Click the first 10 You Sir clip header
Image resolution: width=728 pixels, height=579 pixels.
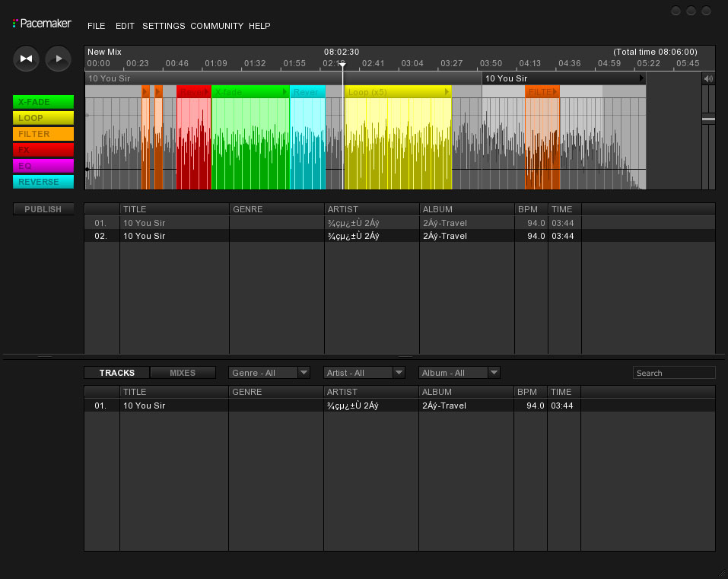coord(283,78)
